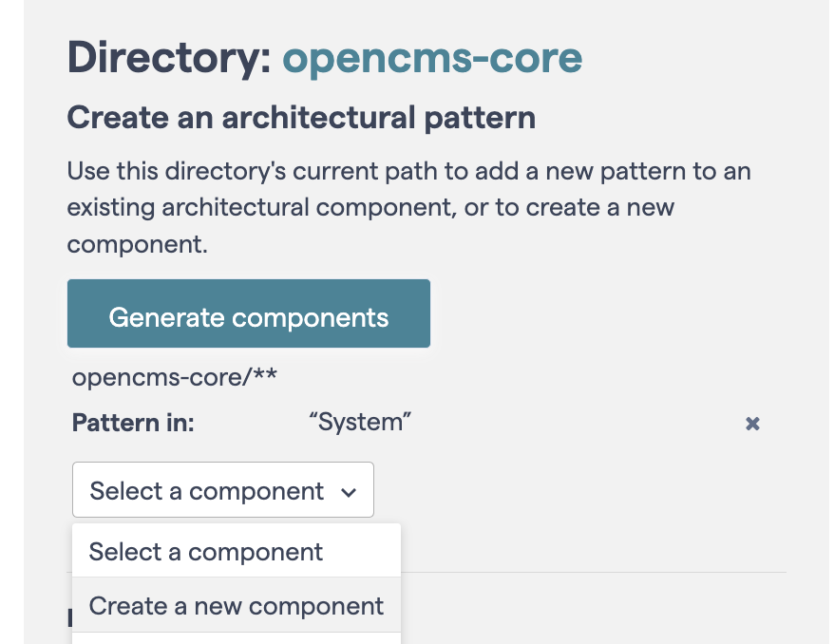Click the Directory heading

[x=169, y=58]
